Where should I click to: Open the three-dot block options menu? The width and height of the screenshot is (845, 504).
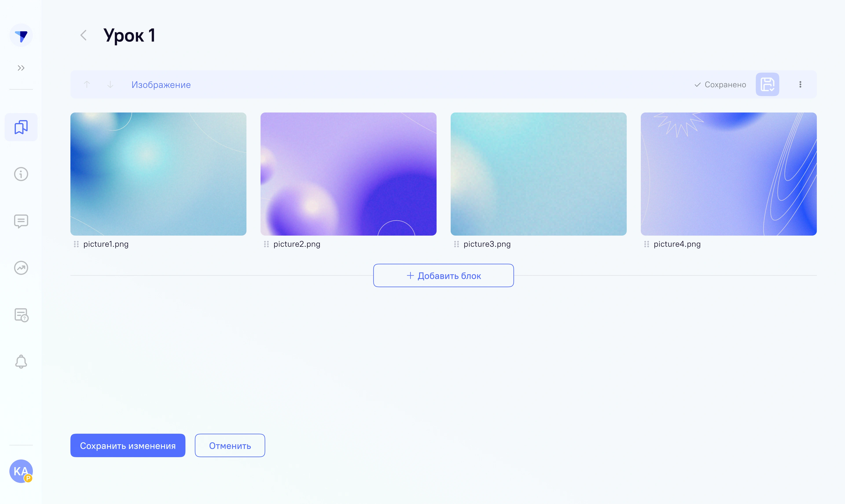pos(801,84)
